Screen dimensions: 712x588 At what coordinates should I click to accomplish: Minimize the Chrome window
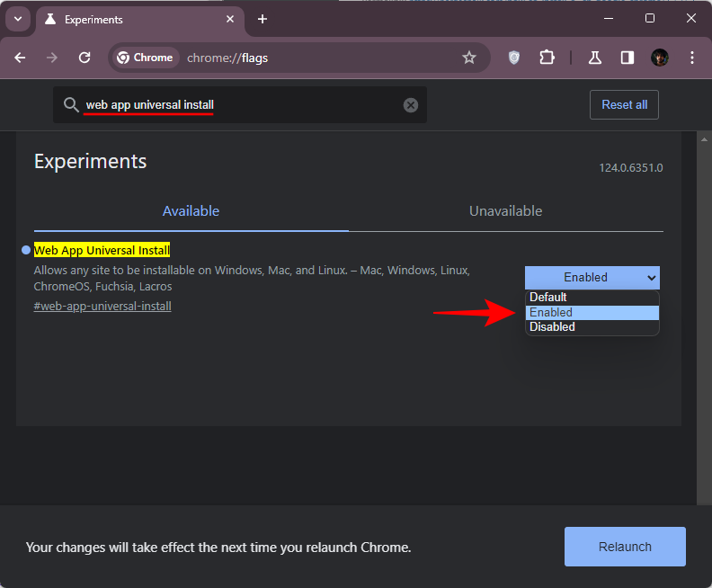[x=609, y=19]
